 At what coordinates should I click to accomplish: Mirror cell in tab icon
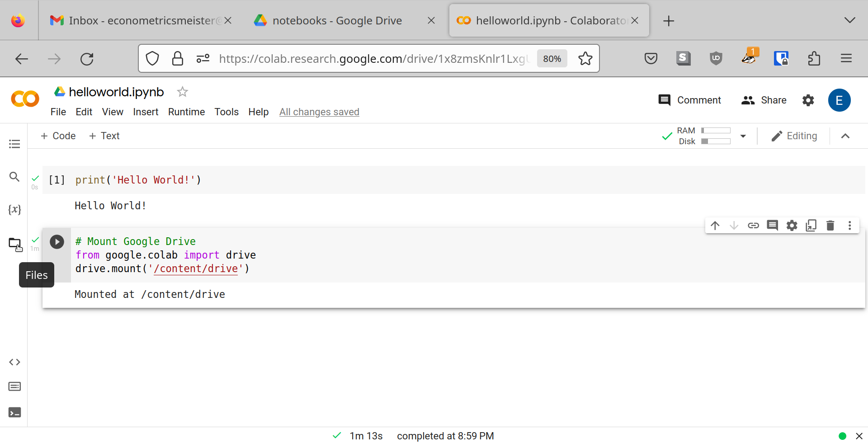point(811,225)
